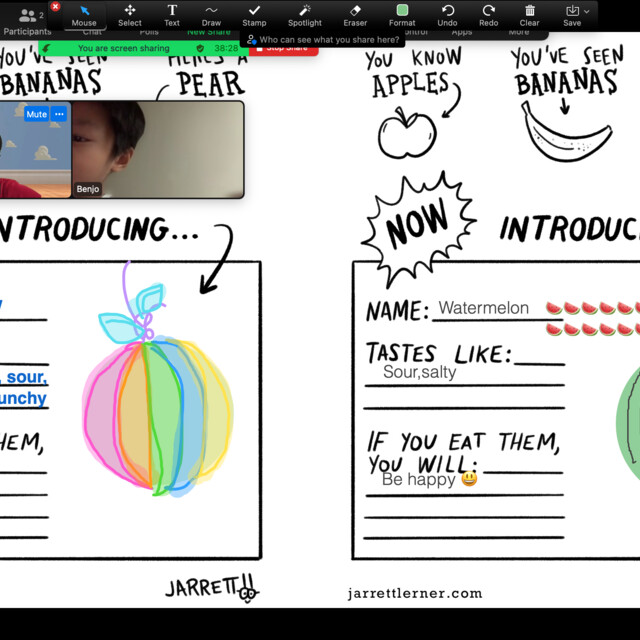The width and height of the screenshot is (640, 640).
Task: Expand the Save dropdown arrow
Action: 587,11
